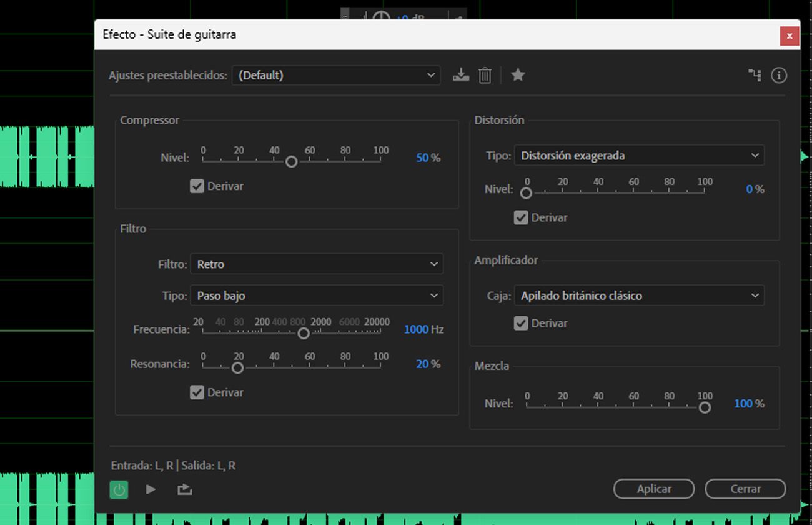The image size is (812, 525).
Task: Save the current settings as a preset
Action: 460,75
